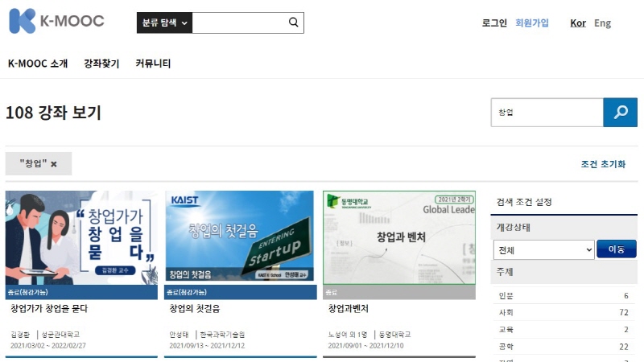Click the 로그인 link

point(494,23)
